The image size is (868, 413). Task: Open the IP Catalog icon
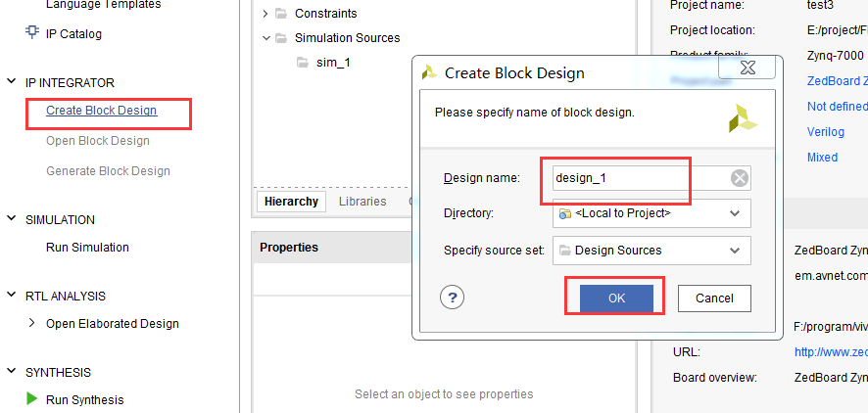click(32, 33)
